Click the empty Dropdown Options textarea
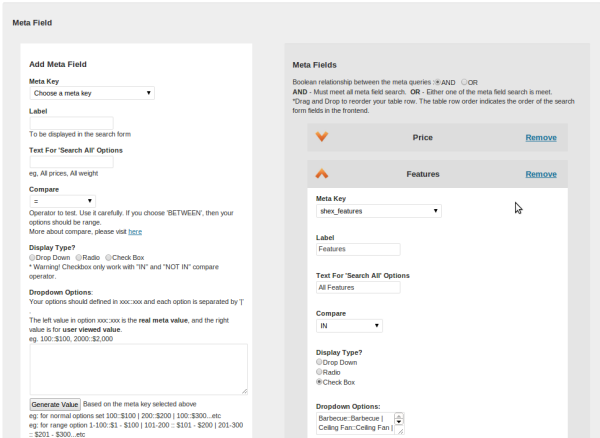Viewport: 600px width, 438px height. (138, 369)
